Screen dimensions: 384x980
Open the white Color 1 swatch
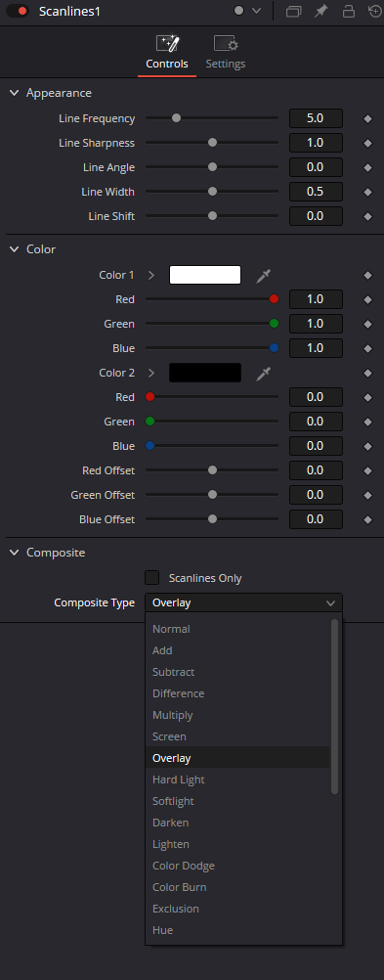(205, 275)
